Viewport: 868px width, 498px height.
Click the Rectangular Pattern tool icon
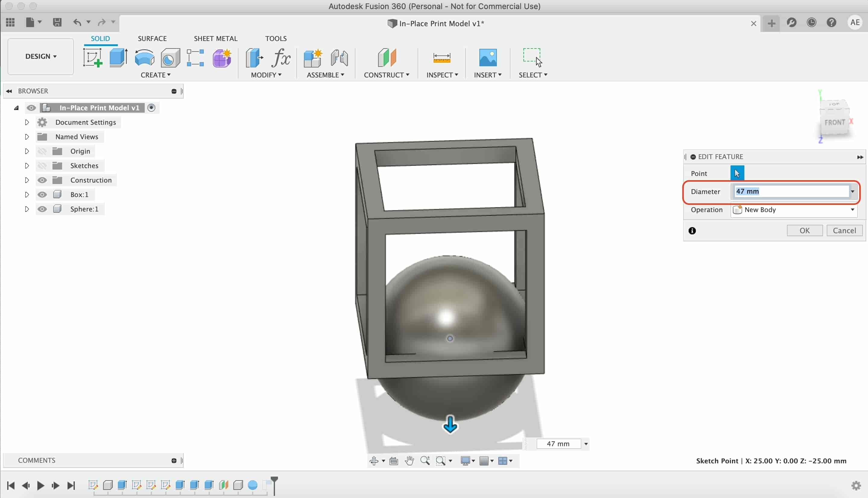click(195, 58)
